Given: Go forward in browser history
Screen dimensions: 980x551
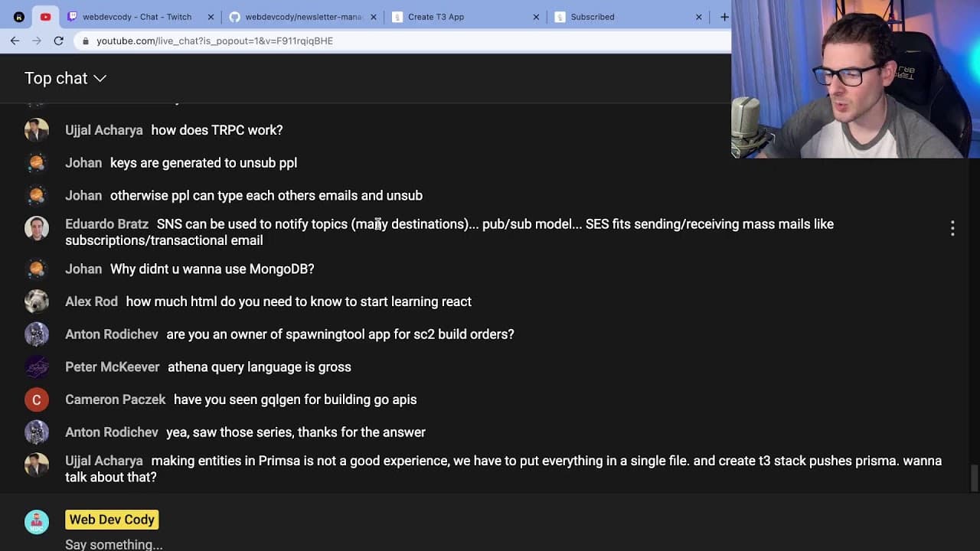Looking at the screenshot, I should (36, 41).
